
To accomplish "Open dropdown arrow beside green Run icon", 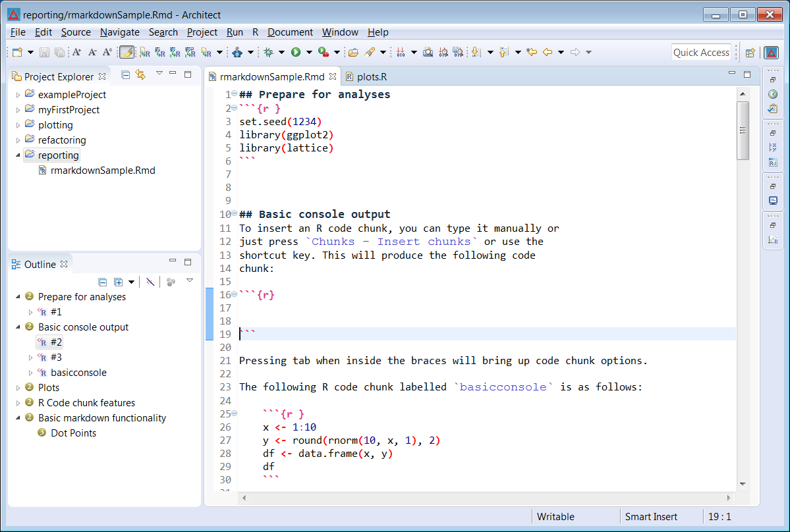I will [309, 53].
